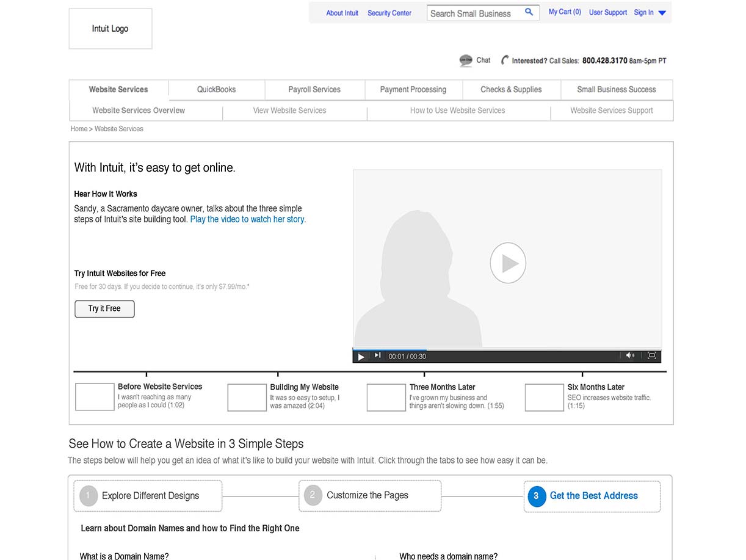Go to How to Use Website Services
This screenshot has width=746, height=560.
tap(458, 111)
